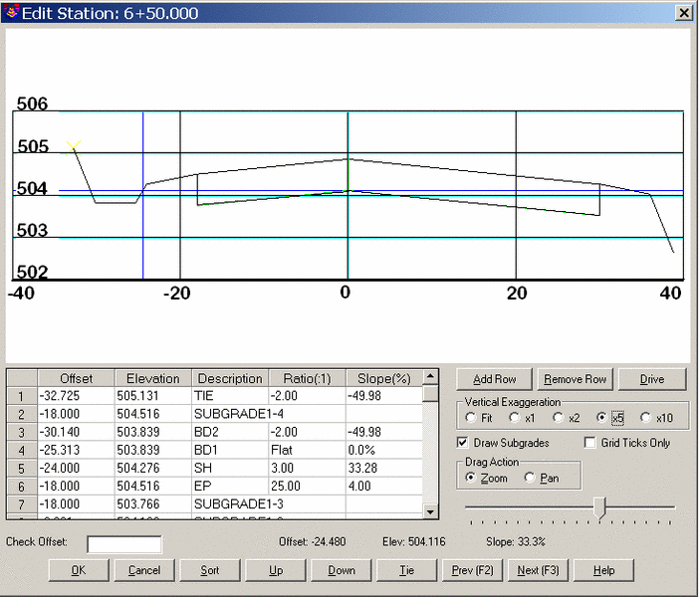Enable the Grid Ticks Only checkbox
The width and height of the screenshot is (700, 597).
pos(591,443)
